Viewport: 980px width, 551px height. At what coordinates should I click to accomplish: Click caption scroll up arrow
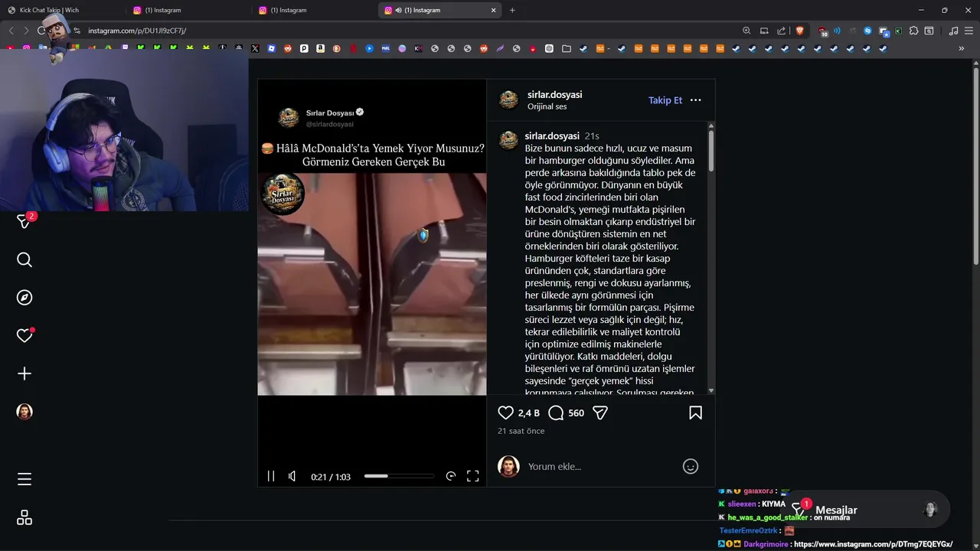point(711,126)
